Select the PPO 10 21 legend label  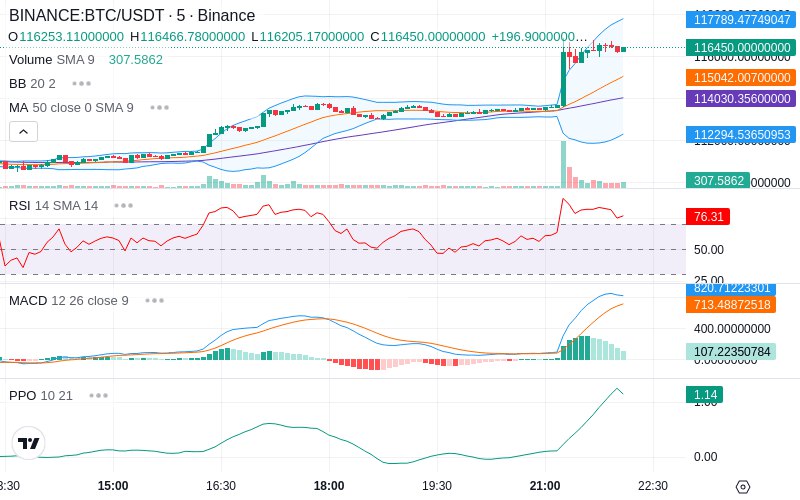(x=41, y=395)
